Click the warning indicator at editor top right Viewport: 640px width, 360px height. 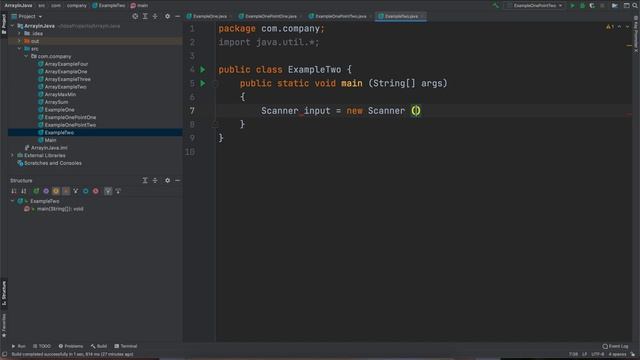click(610, 27)
